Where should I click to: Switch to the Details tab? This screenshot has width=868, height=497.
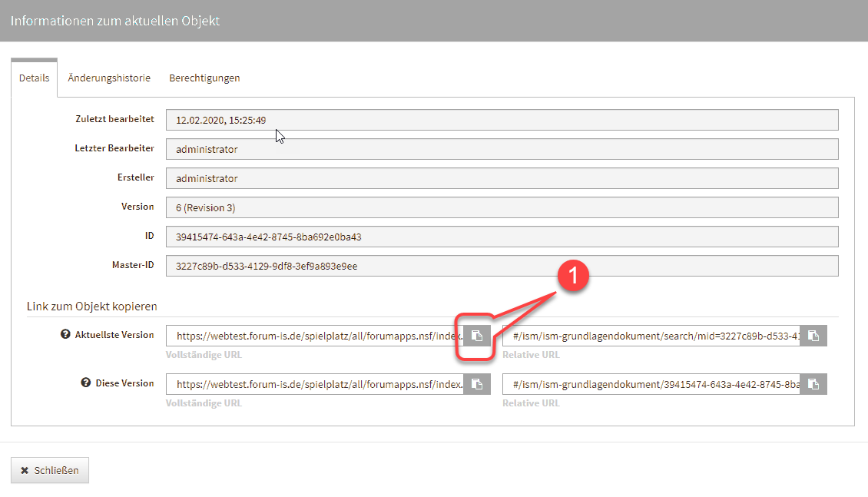[x=35, y=78]
